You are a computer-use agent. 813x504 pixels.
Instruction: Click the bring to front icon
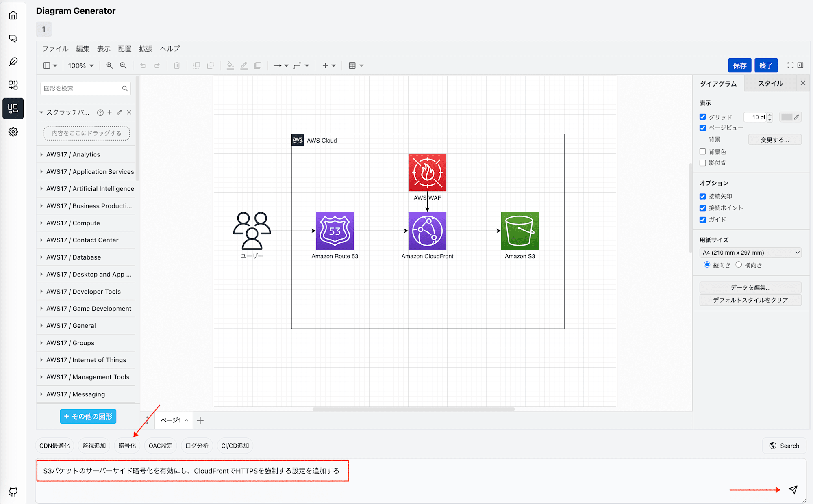[197, 65]
